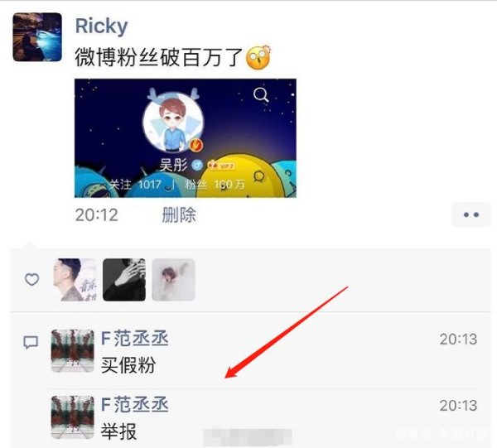This screenshot has width=497, height=448.
Task: Tap the heart likes icon
Action: pos(32,279)
